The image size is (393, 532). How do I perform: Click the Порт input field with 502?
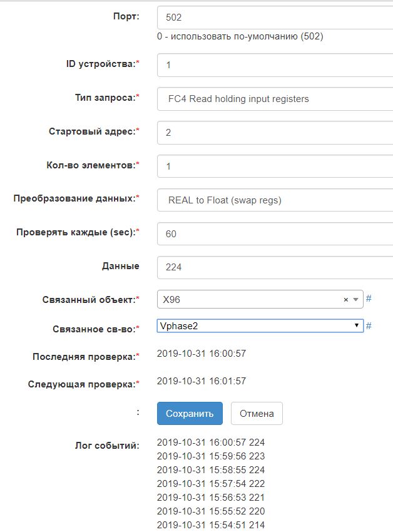point(275,18)
